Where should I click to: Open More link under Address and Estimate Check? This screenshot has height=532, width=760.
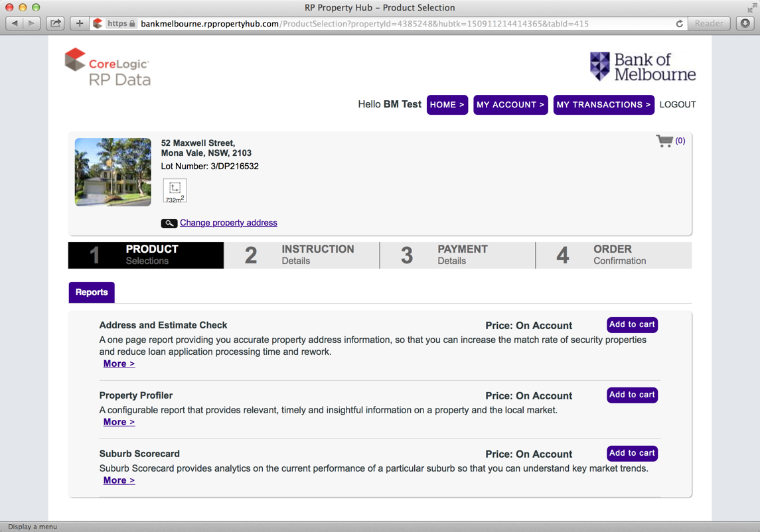click(x=119, y=364)
